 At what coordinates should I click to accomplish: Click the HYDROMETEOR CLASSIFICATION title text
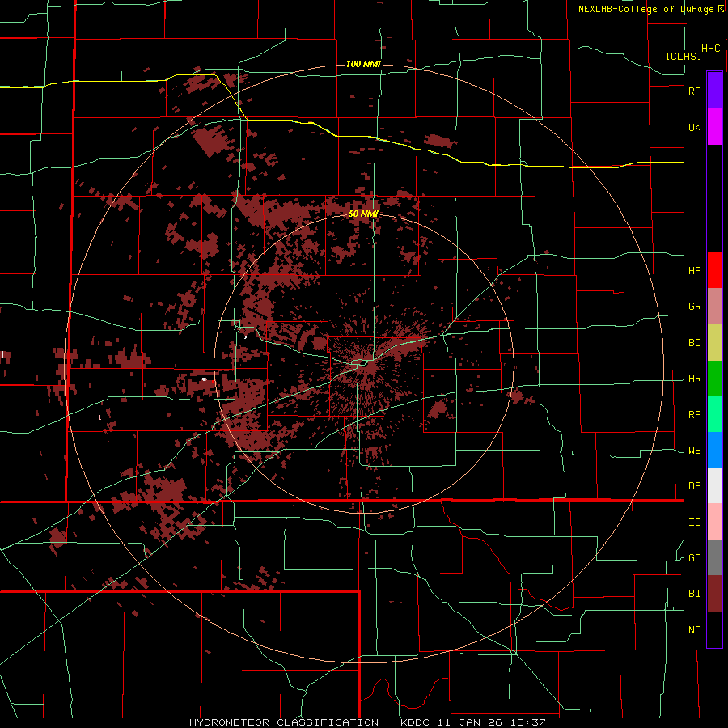(x=284, y=722)
